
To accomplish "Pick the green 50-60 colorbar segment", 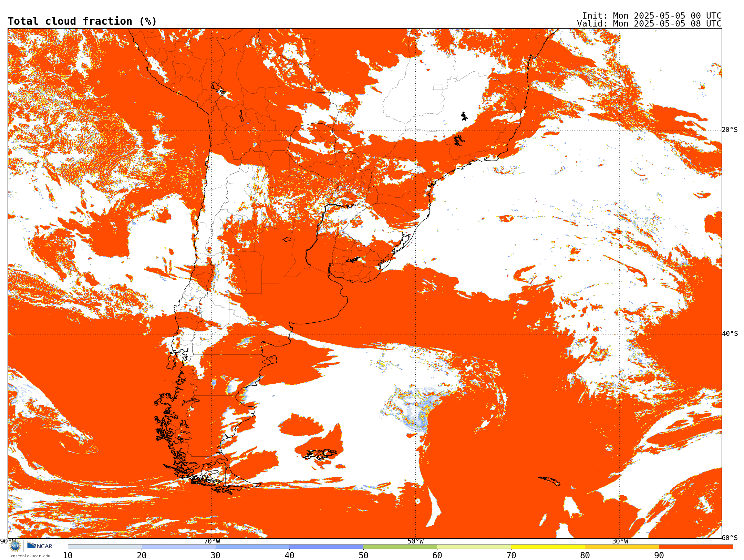I will click(x=400, y=547).
